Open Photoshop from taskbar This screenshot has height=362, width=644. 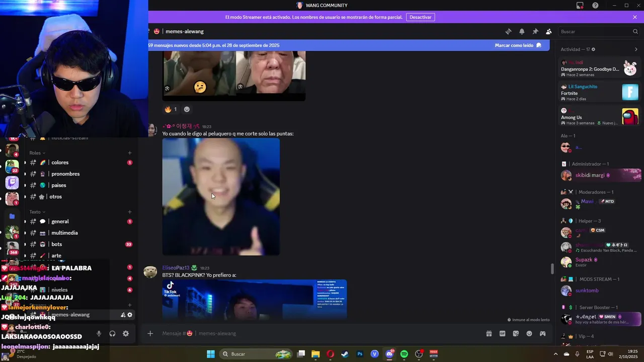360,354
